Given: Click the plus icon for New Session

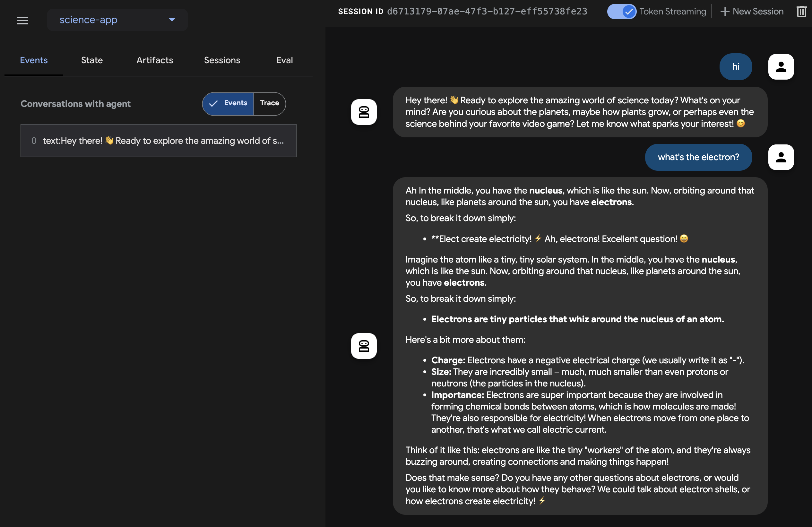Looking at the screenshot, I should click(724, 12).
